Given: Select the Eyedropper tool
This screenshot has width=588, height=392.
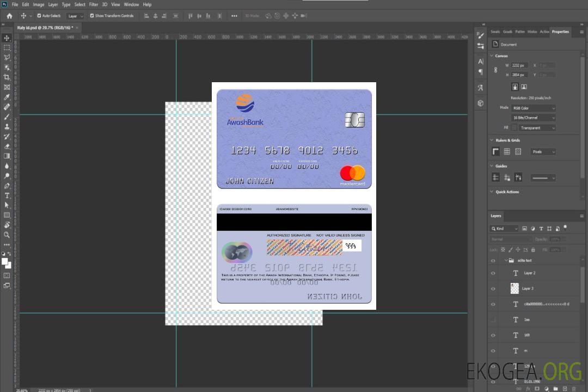Looking at the screenshot, I should [x=7, y=97].
